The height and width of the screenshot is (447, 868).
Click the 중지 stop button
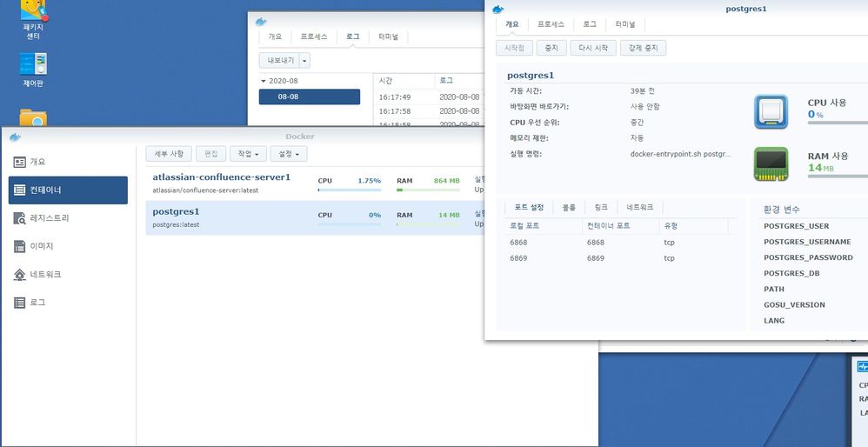pyautogui.click(x=551, y=48)
